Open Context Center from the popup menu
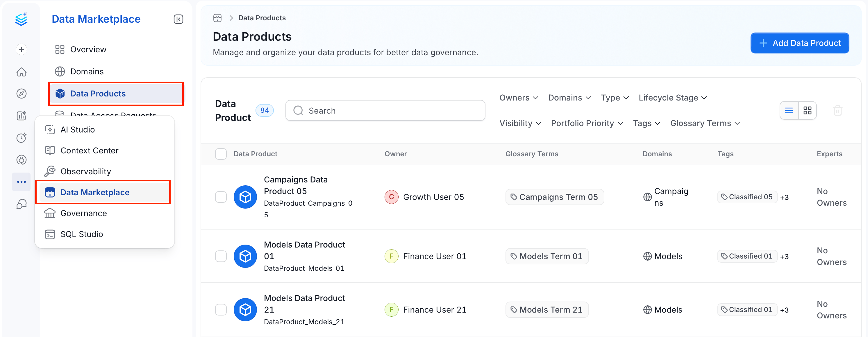Image resolution: width=868 pixels, height=337 pixels. (105, 150)
